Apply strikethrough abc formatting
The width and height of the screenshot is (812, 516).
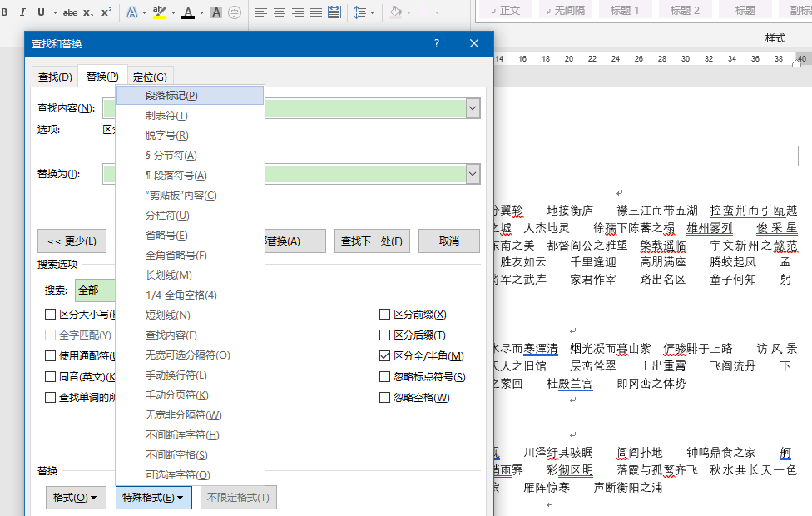pos(70,12)
